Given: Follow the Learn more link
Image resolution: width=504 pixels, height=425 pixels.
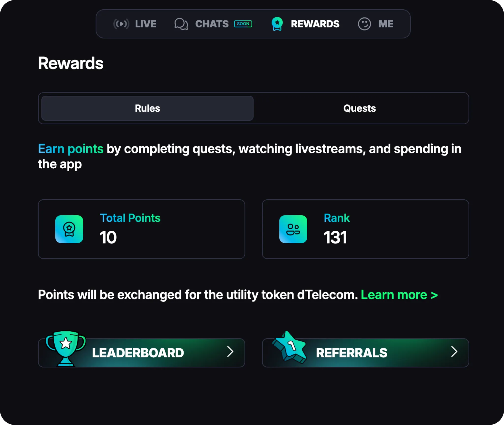Looking at the screenshot, I should 399,295.
